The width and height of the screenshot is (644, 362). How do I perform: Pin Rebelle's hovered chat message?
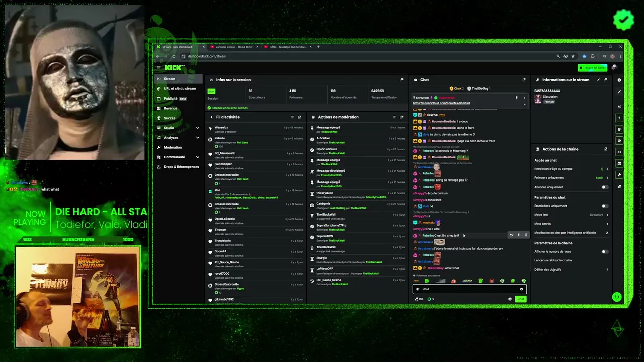coord(519,235)
